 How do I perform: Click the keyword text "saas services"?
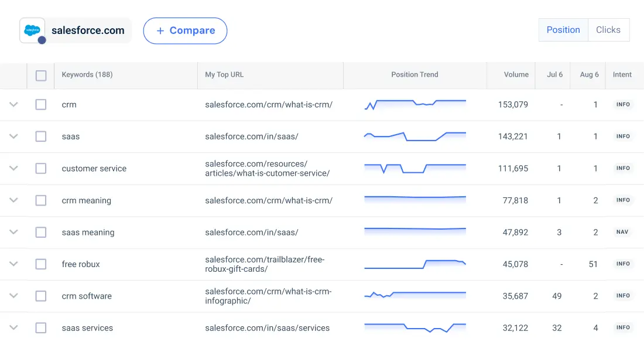point(87,328)
